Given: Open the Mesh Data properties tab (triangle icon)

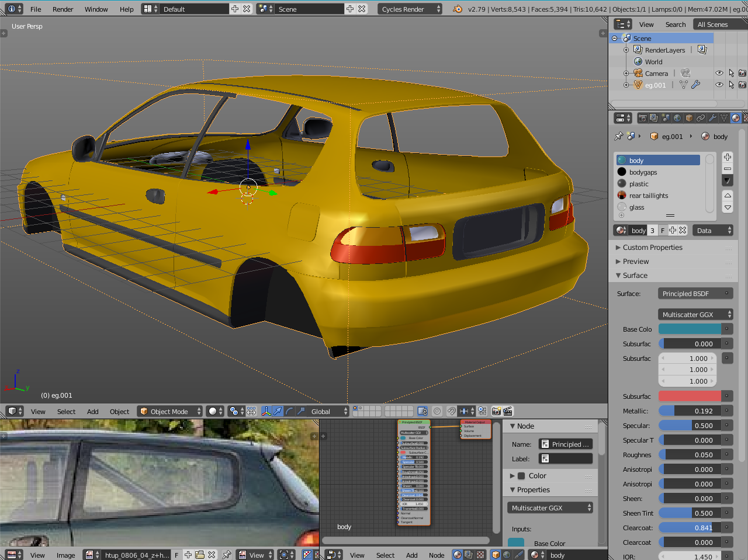Looking at the screenshot, I should tap(724, 118).
